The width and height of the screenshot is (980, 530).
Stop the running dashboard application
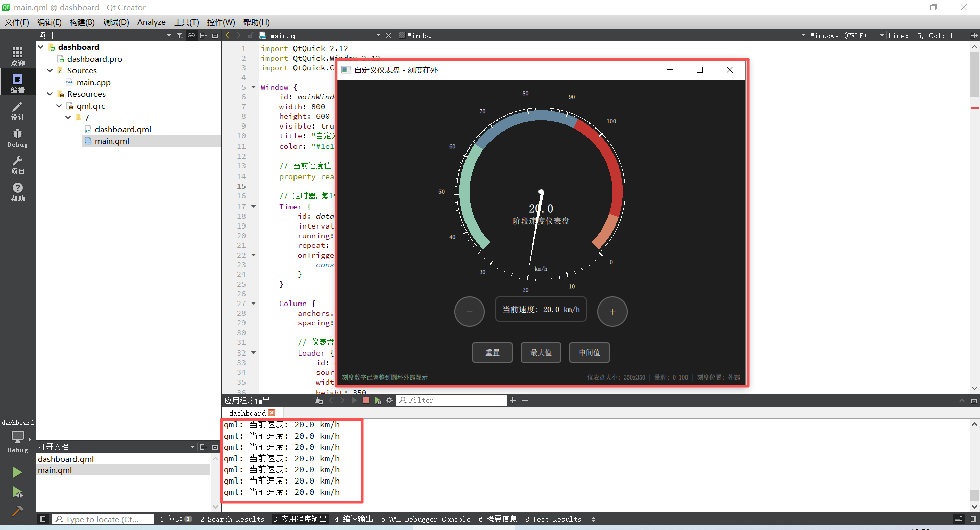[366, 400]
